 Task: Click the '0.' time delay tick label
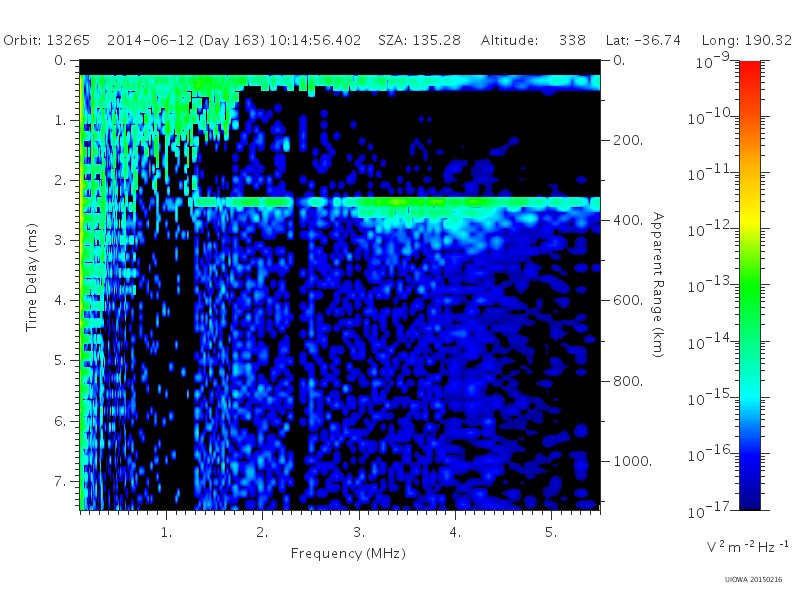pyautogui.click(x=61, y=60)
